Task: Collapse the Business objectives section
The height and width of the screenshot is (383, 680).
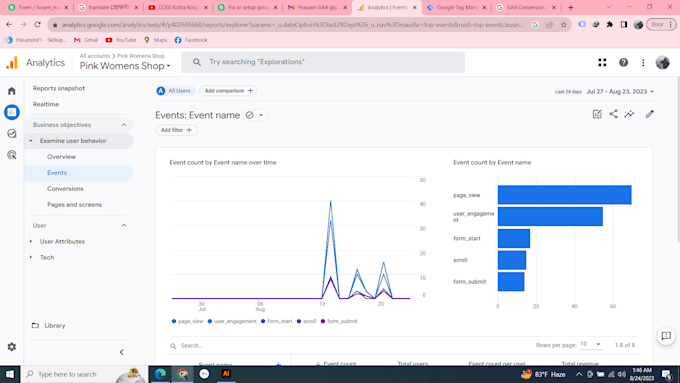Action: [124, 125]
